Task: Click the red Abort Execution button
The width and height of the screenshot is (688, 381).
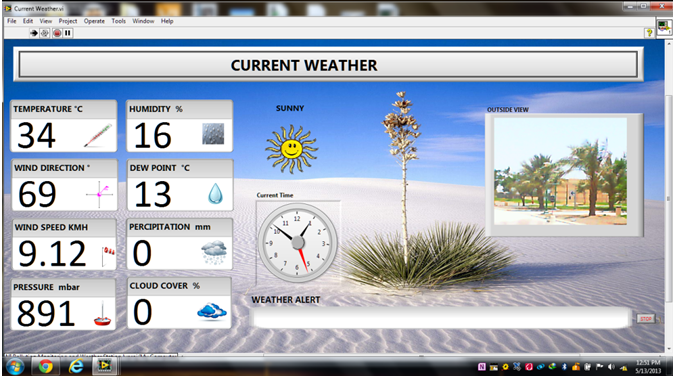Action: click(57, 33)
